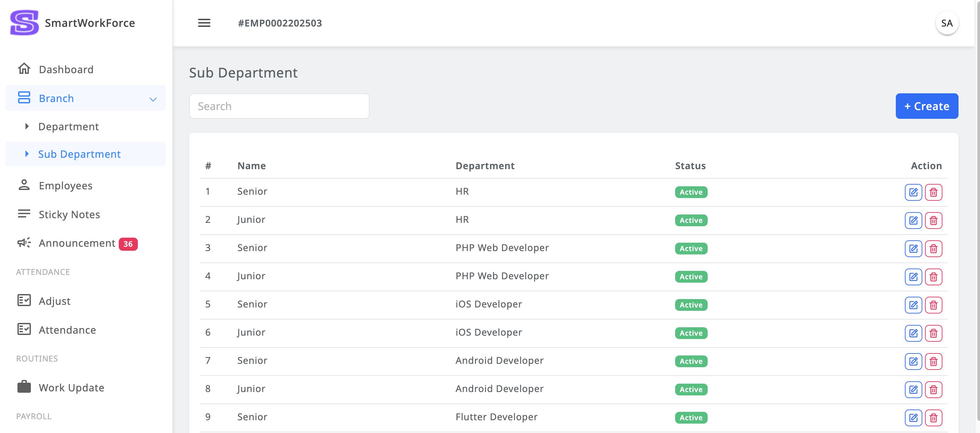Go to Sticky Notes menu item
Screen dimensions: 980x433
(69, 214)
